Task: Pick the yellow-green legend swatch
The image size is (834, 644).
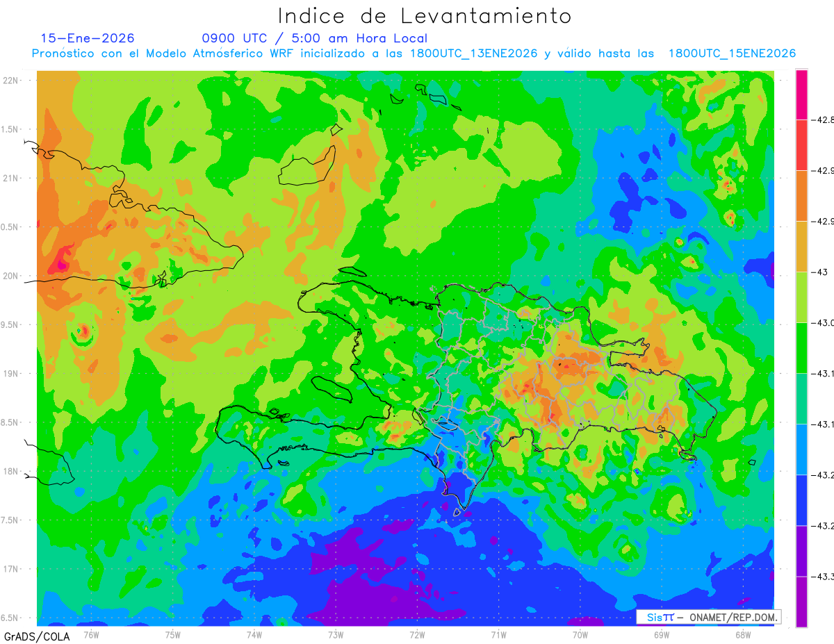Action: 801,297
